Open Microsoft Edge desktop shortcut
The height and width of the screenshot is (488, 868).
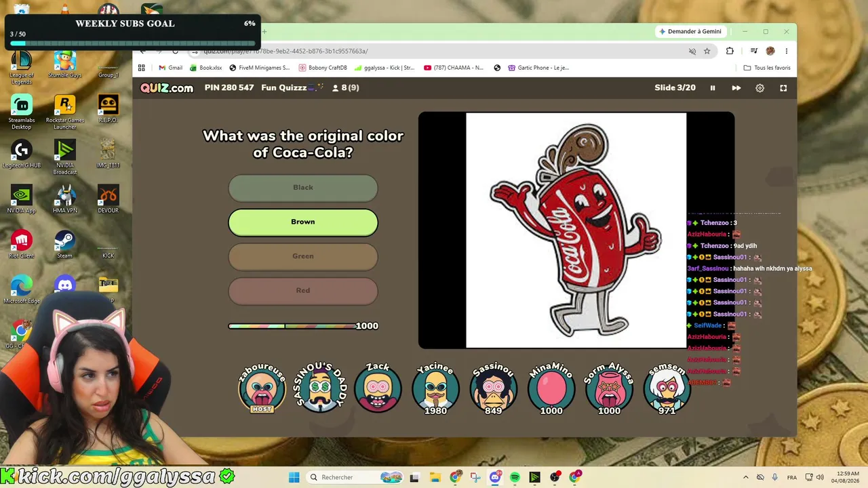pyautogui.click(x=22, y=289)
